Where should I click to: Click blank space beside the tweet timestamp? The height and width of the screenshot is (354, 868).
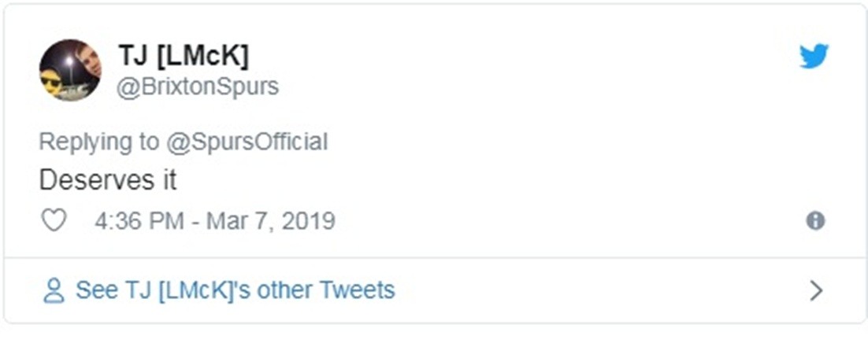(x=551, y=221)
